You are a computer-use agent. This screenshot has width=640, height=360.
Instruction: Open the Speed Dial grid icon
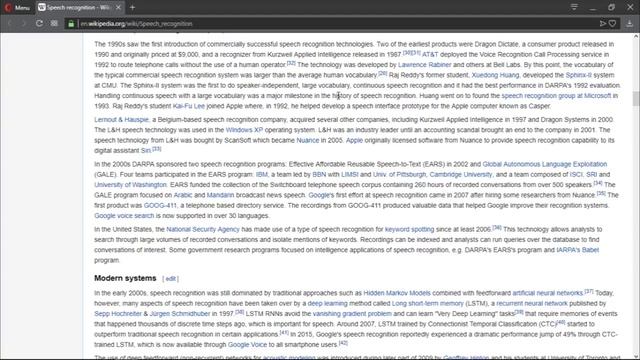[54, 24]
